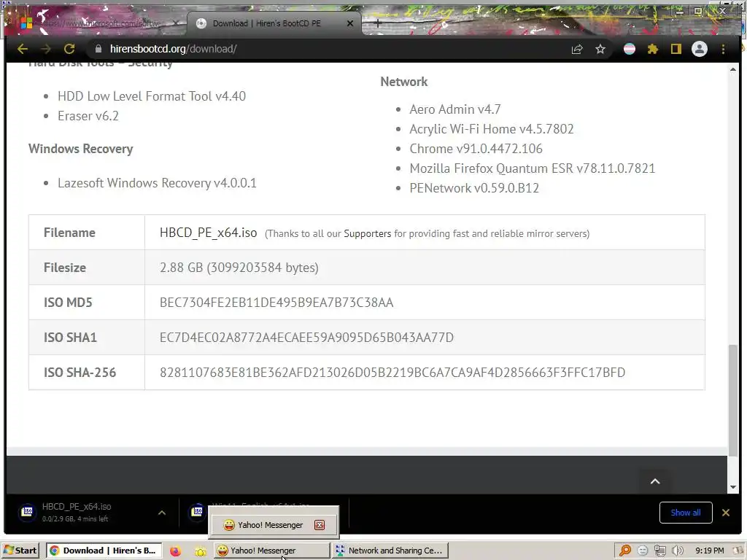
Task: Select the ISO SHA1 hash value
Action: 306,338
